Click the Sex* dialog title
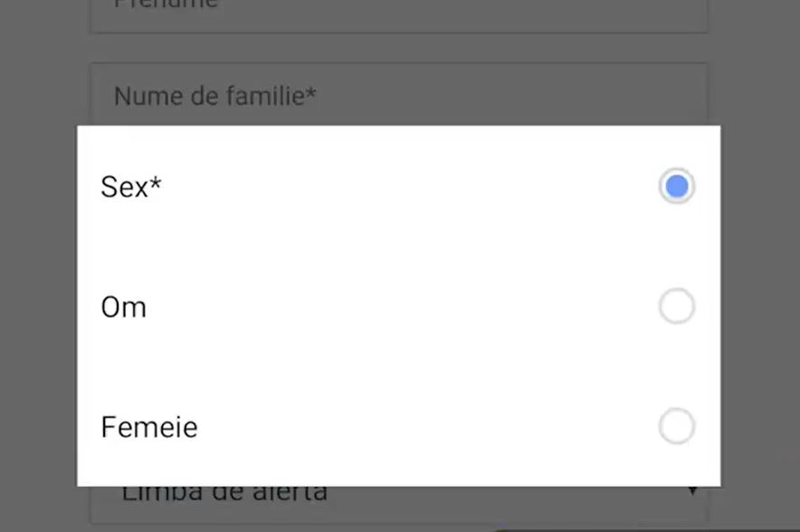Screen dimensions: 800x532 click(130, 186)
